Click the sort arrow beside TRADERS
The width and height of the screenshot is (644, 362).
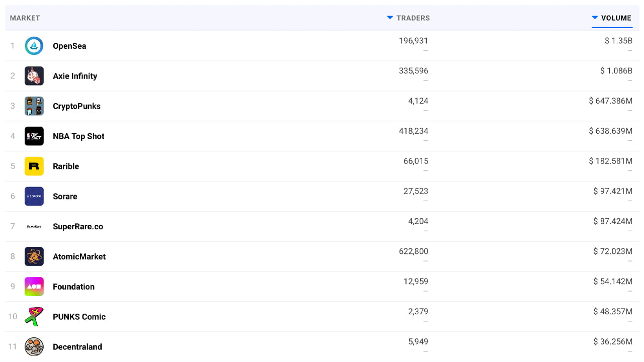coord(390,18)
